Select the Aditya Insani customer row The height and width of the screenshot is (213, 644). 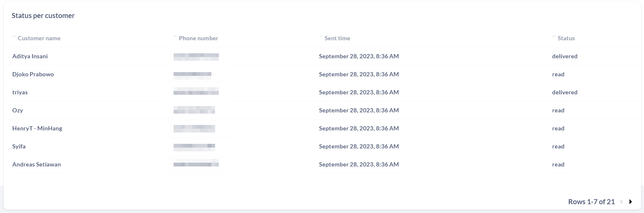pyautogui.click(x=322, y=56)
